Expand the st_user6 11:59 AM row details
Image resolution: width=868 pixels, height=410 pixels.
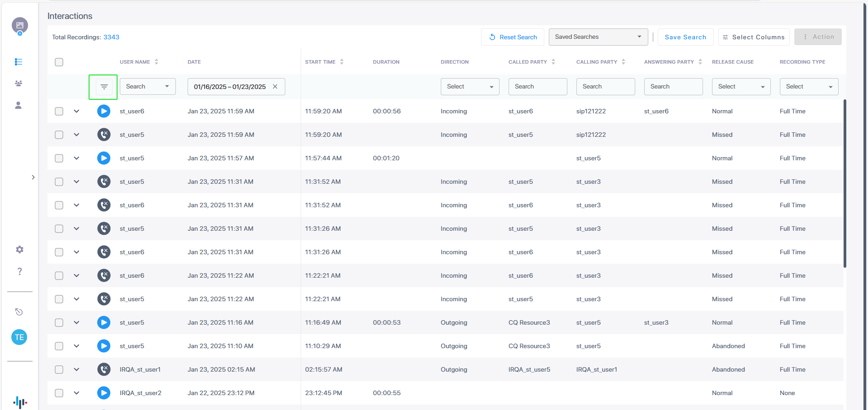coord(76,111)
